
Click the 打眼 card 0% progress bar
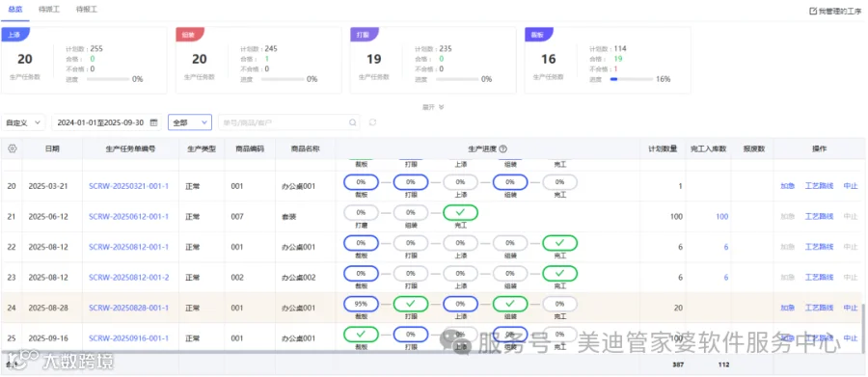pos(457,79)
